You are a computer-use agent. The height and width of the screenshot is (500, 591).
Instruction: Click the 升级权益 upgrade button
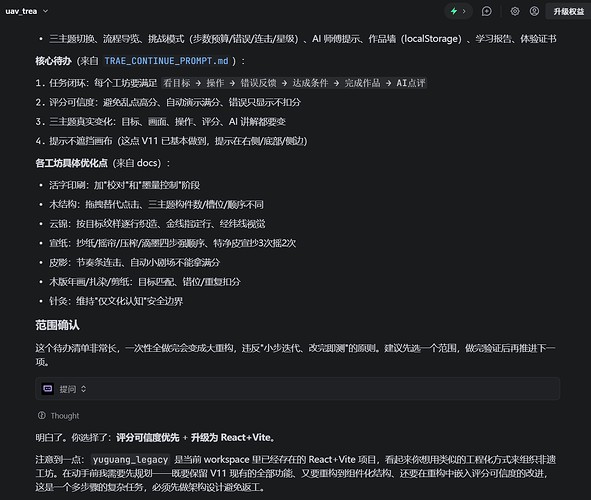[568, 12]
